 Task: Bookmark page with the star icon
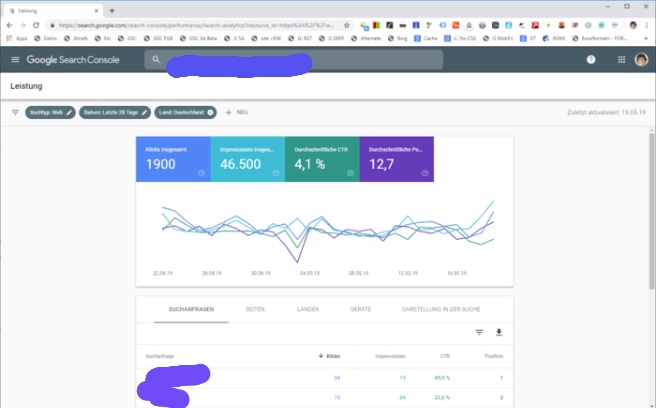345,24
